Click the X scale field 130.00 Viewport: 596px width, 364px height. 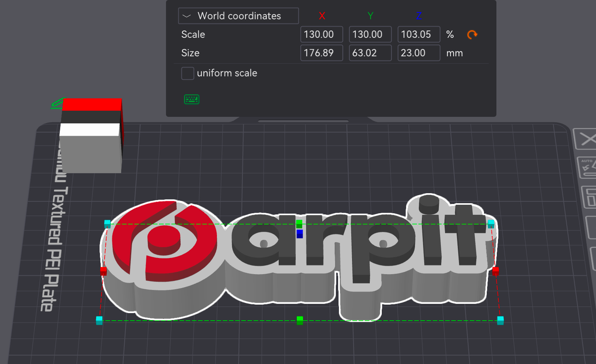pos(322,34)
